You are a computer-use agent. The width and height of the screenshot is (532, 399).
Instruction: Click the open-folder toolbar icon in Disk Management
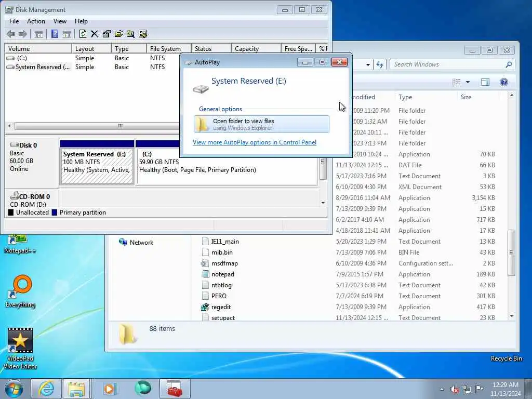pos(119,34)
